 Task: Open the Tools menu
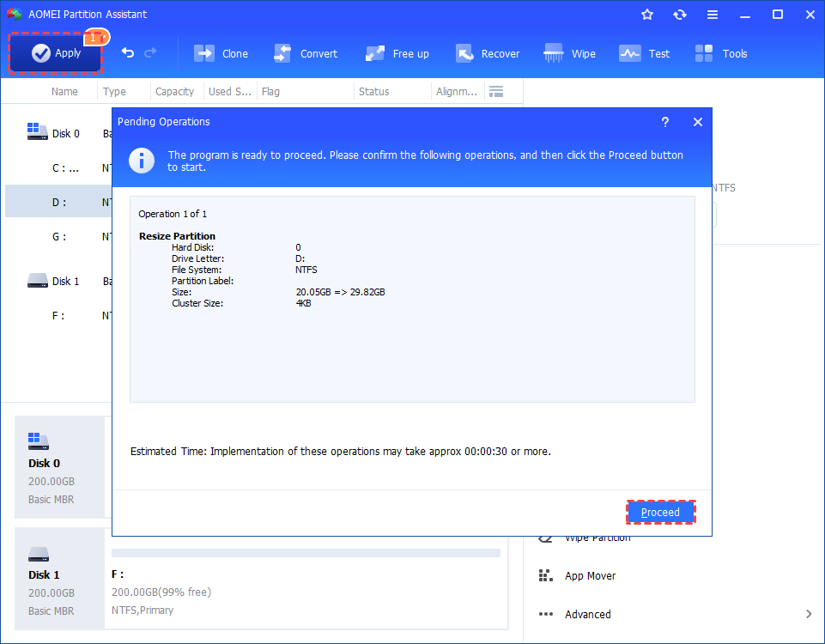coord(721,53)
